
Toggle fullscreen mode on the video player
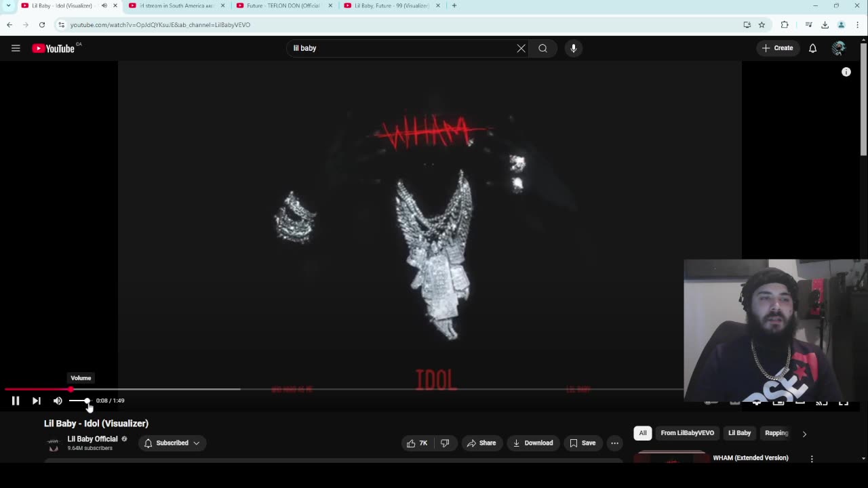[x=844, y=402]
